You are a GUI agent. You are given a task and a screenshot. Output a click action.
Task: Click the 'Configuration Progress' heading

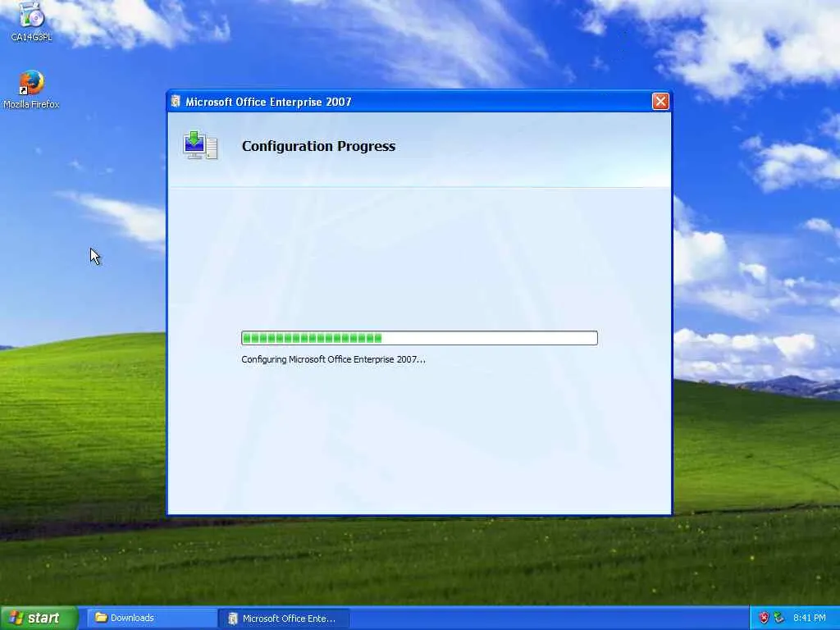[x=318, y=146]
